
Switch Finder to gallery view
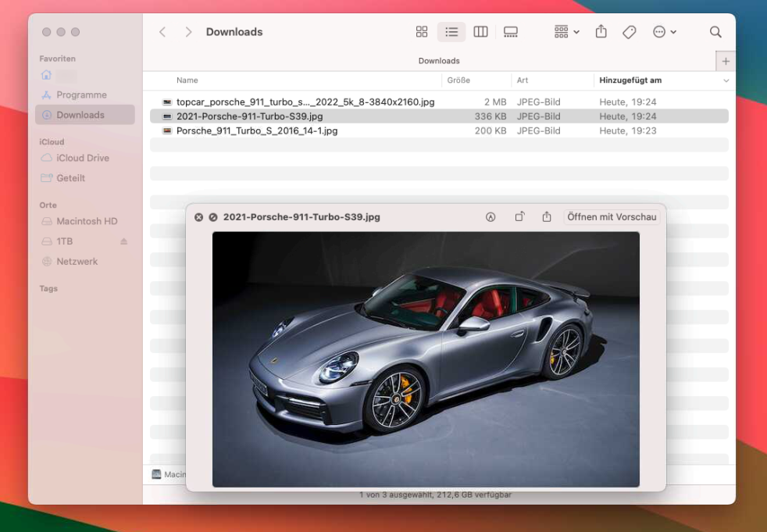point(511,32)
